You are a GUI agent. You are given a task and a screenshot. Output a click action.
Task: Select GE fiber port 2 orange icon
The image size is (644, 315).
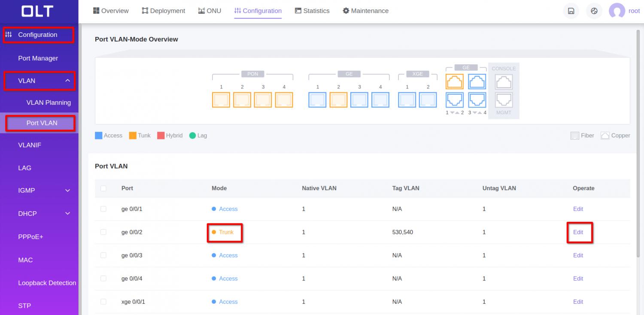click(x=338, y=100)
